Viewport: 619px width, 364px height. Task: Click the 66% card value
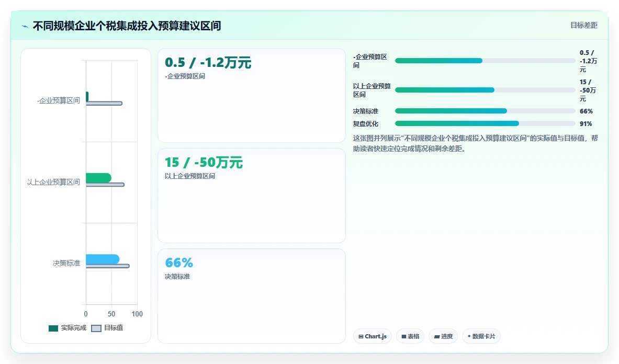point(179,263)
